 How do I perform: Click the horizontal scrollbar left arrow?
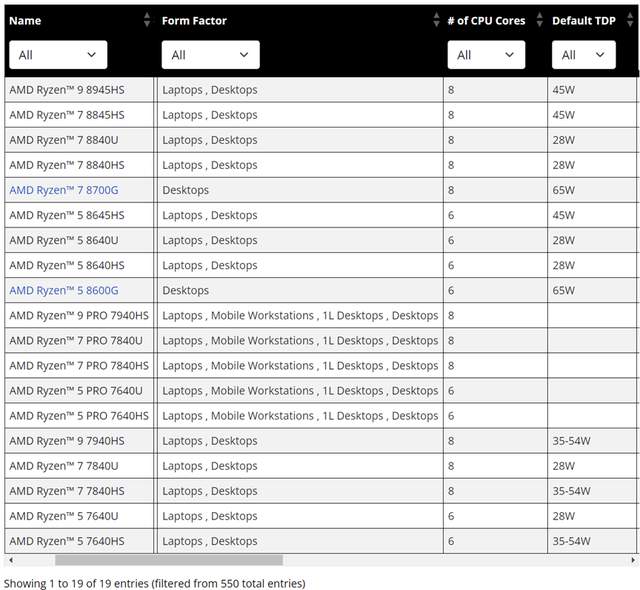(11, 560)
